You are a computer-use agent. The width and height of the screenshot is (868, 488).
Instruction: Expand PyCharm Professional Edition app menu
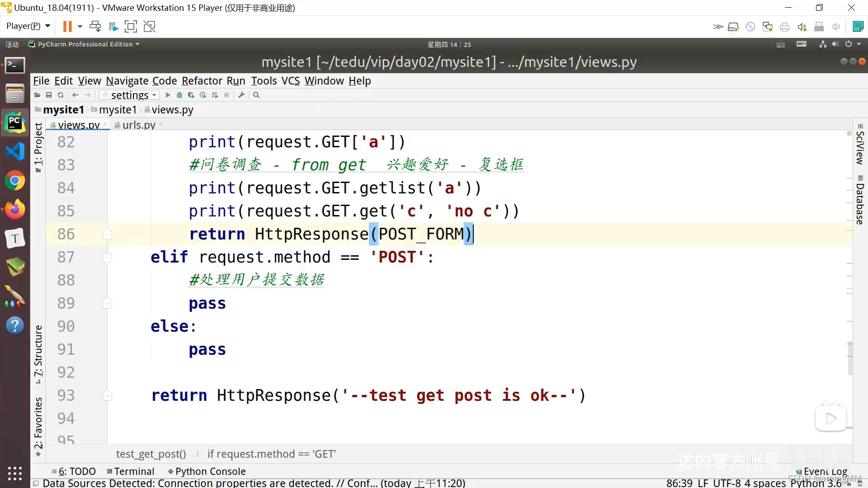tap(86, 44)
